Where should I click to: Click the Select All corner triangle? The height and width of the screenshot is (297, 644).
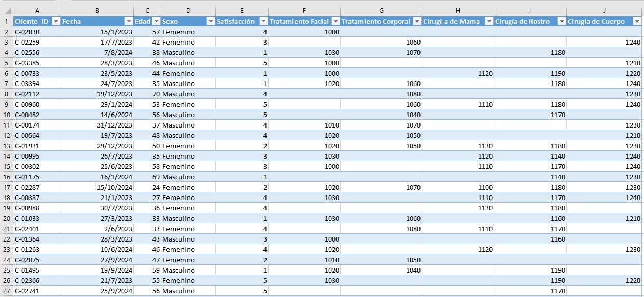[x=6, y=11]
